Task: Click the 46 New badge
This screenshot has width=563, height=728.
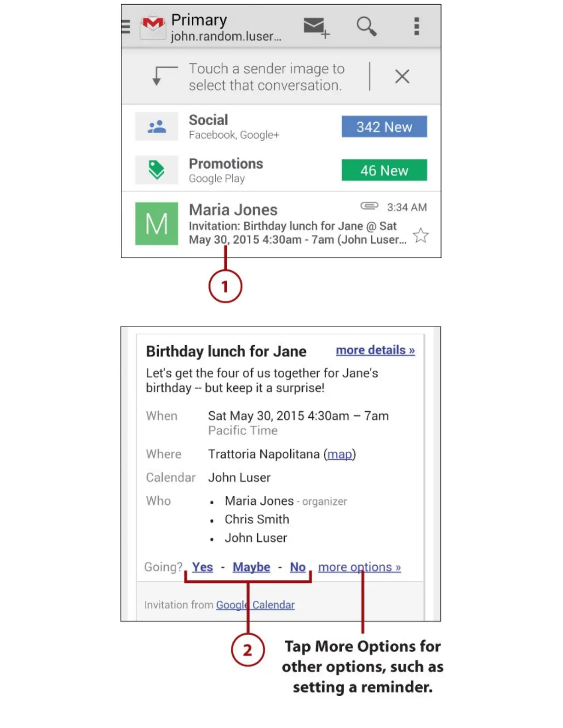Action: tap(384, 171)
